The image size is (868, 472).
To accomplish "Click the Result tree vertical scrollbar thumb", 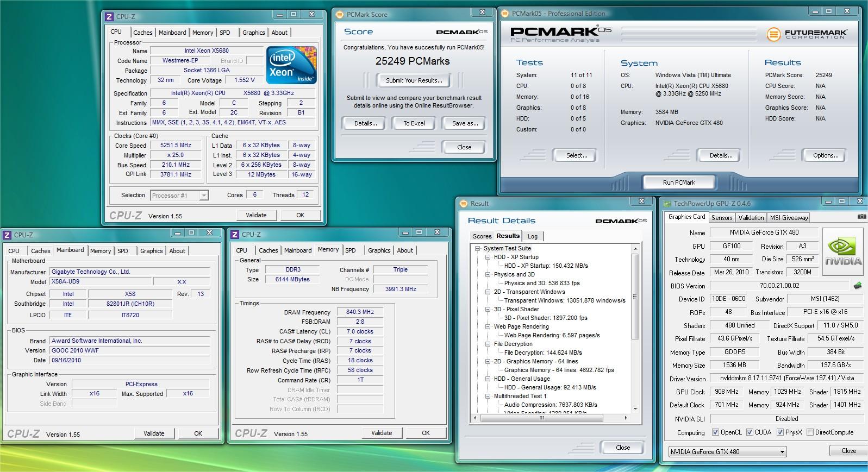I will click(635, 298).
